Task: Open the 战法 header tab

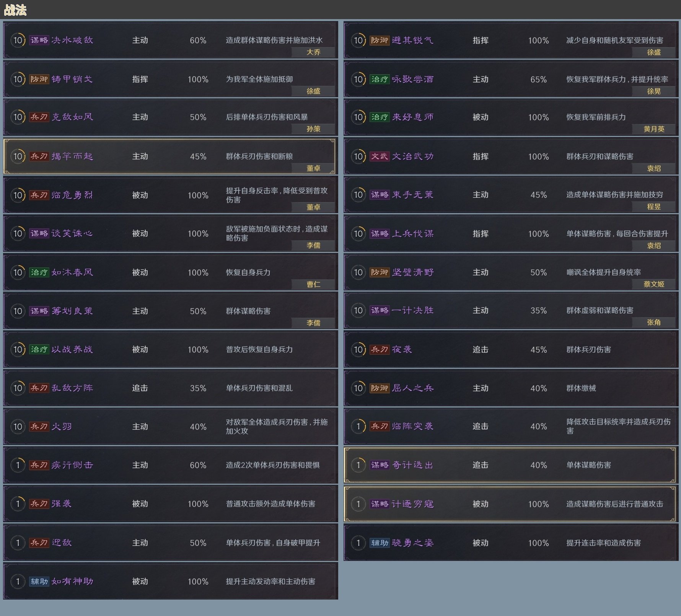Action: [15, 10]
